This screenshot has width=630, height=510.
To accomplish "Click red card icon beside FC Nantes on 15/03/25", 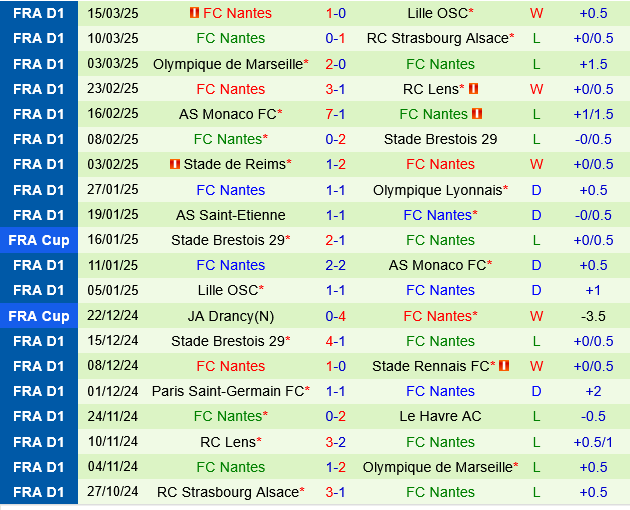I will point(194,13).
